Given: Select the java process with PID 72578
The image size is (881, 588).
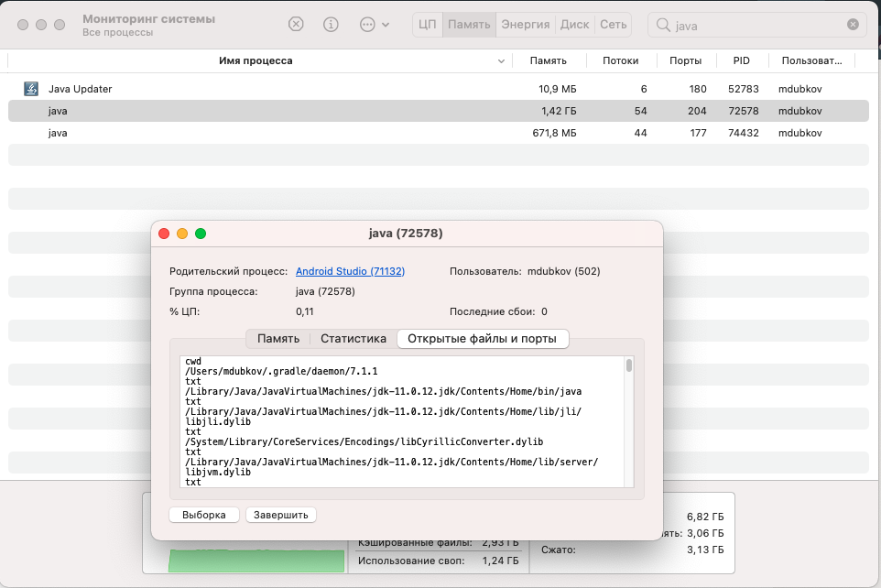Looking at the screenshot, I should pyautogui.click(x=439, y=111).
